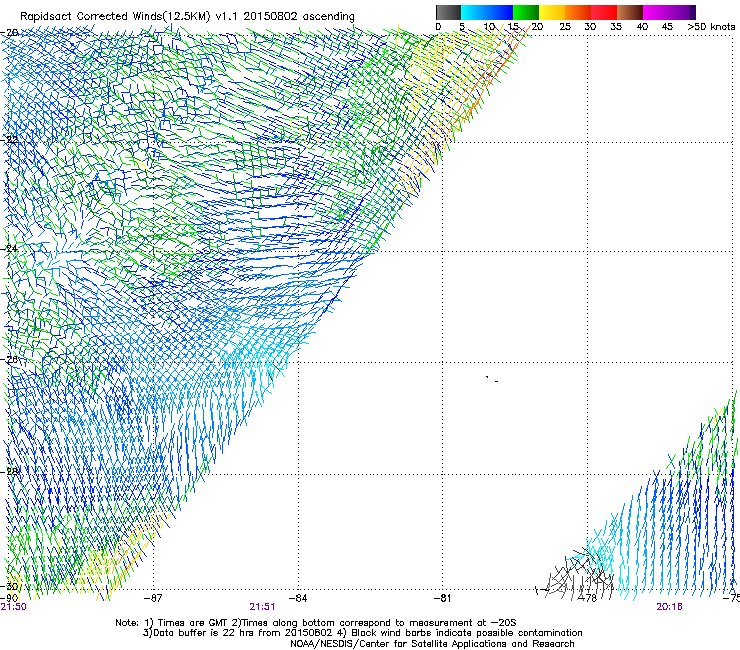Click the ">50 knots" legend label
Screen dimensions: 740x650
click(712, 27)
